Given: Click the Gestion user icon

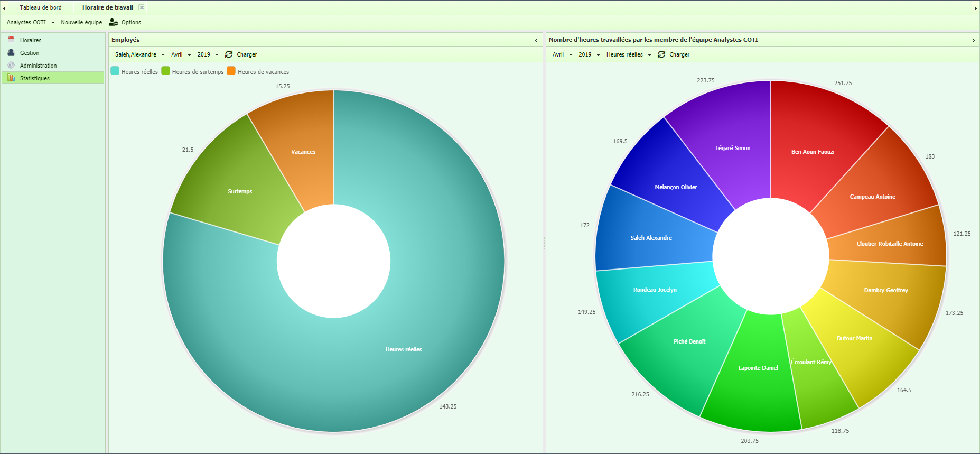Looking at the screenshot, I should tap(11, 53).
